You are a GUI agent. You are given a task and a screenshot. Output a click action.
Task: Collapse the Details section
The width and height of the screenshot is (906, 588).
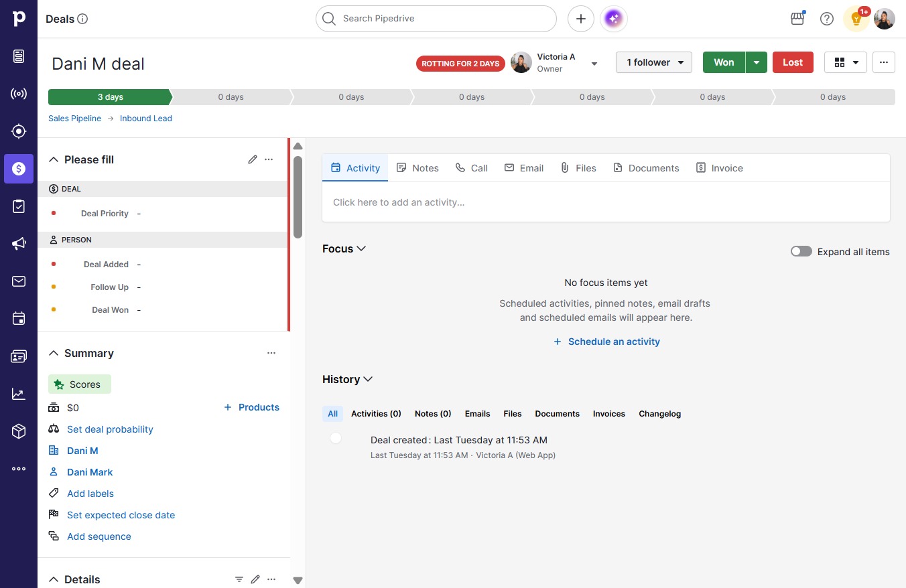[x=54, y=579]
